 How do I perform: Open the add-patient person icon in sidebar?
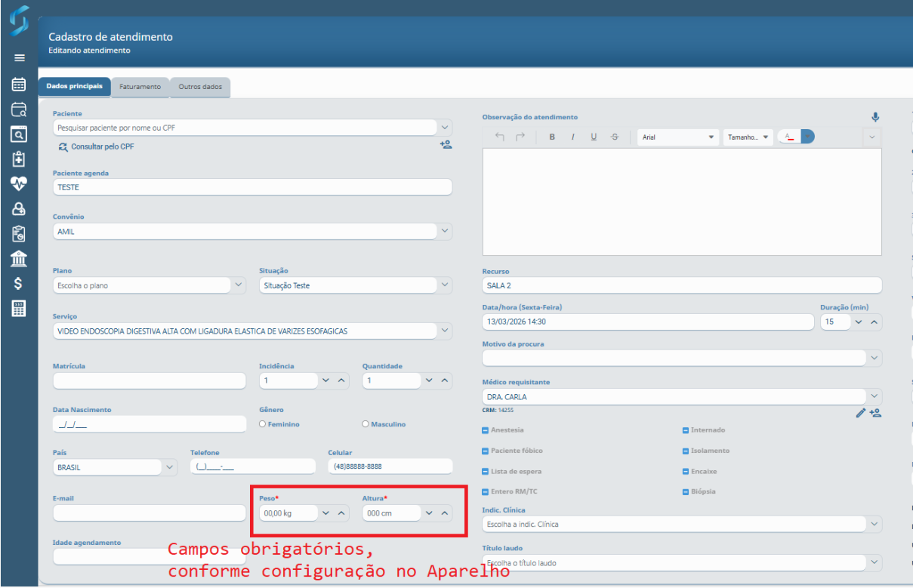click(x=19, y=209)
